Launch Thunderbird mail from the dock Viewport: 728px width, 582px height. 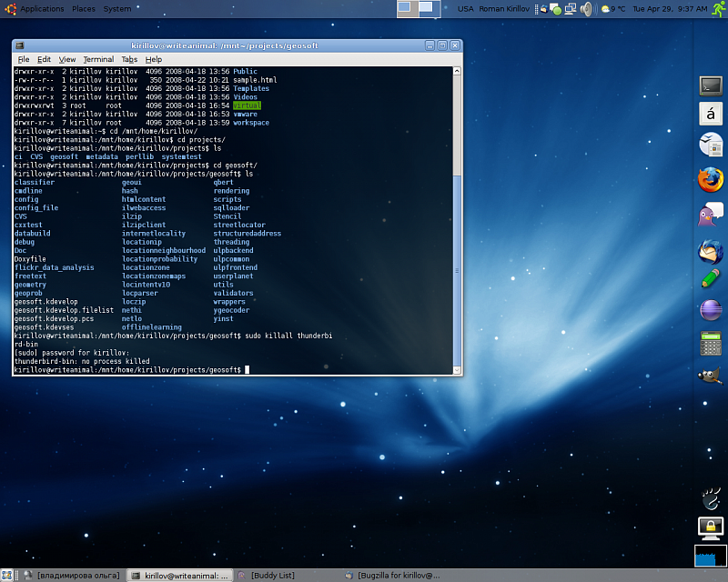[x=710, y=251]
